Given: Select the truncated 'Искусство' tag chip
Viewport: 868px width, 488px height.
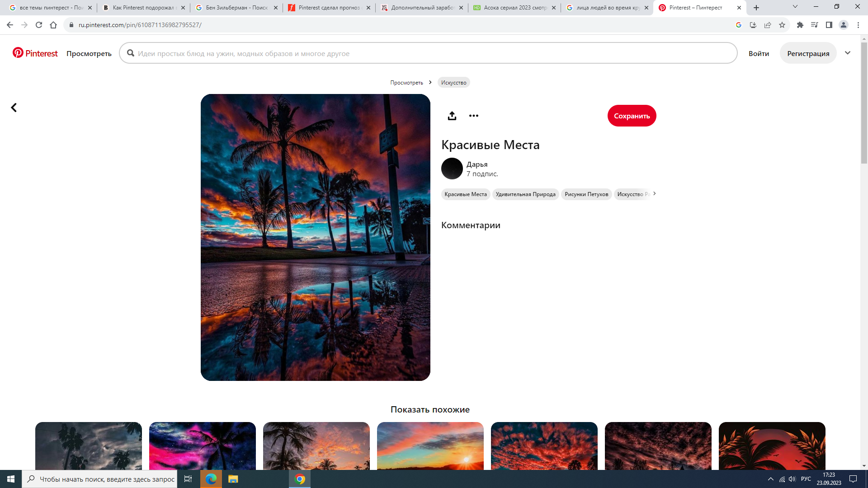Looking at the screenshot, I should pyautogui.click(x=632, y=194).
